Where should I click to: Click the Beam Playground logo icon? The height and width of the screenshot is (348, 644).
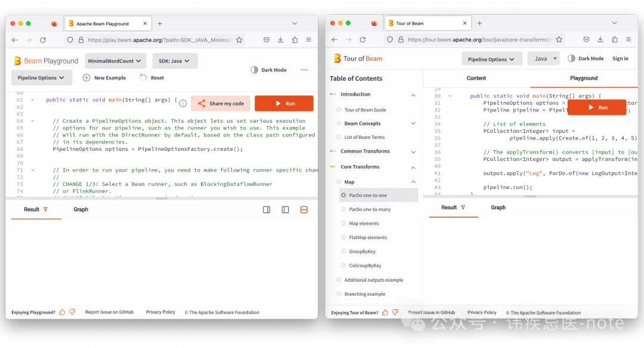click(x=17, y=61)
